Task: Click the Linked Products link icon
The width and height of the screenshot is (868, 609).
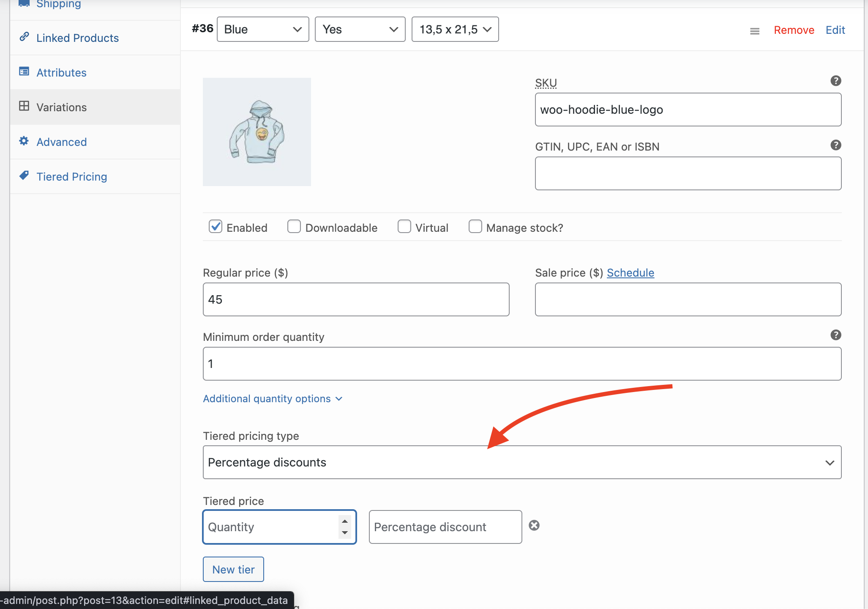Action: pyautogui.click(x=24, y=37)
